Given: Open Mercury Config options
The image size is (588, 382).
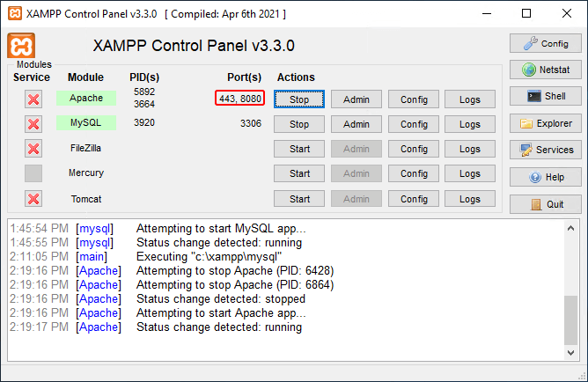Looking at the screenshot, I should coord(414,173).
